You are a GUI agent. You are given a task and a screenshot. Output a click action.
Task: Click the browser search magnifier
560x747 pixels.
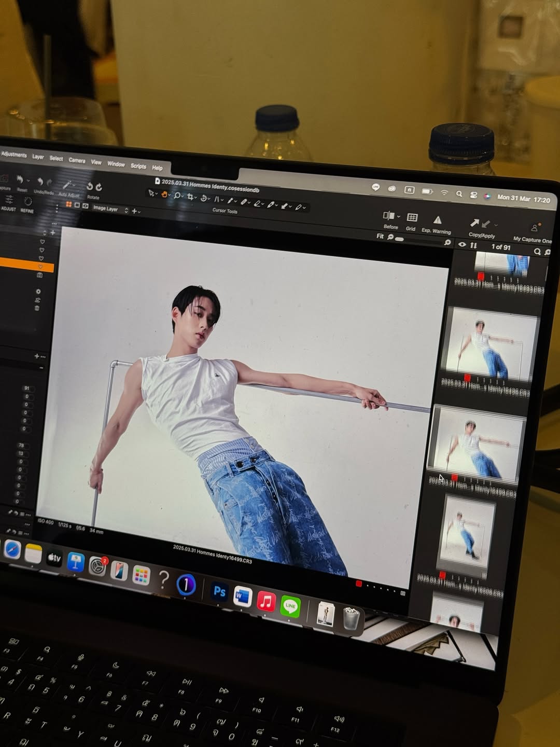[x=538, y=252]
